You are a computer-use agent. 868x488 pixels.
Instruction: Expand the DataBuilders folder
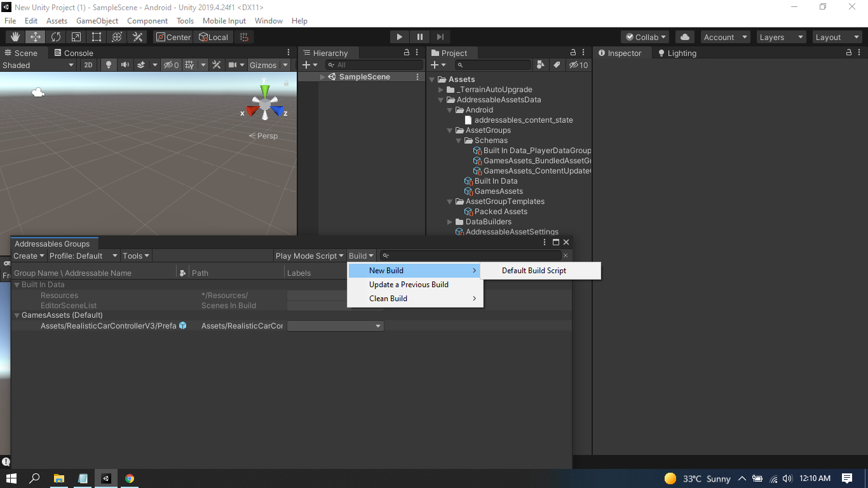pos(450,222)
